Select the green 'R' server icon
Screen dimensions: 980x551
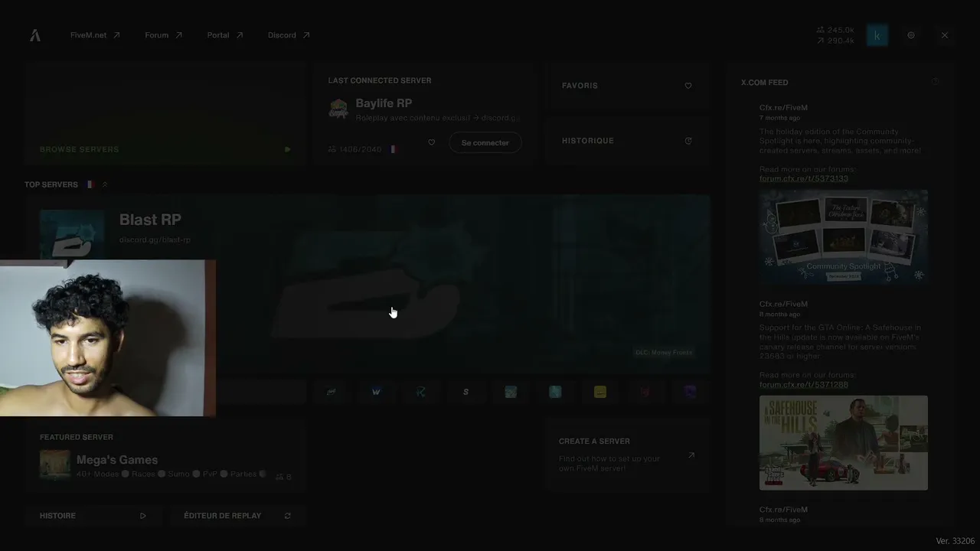[x=421, y=392]
